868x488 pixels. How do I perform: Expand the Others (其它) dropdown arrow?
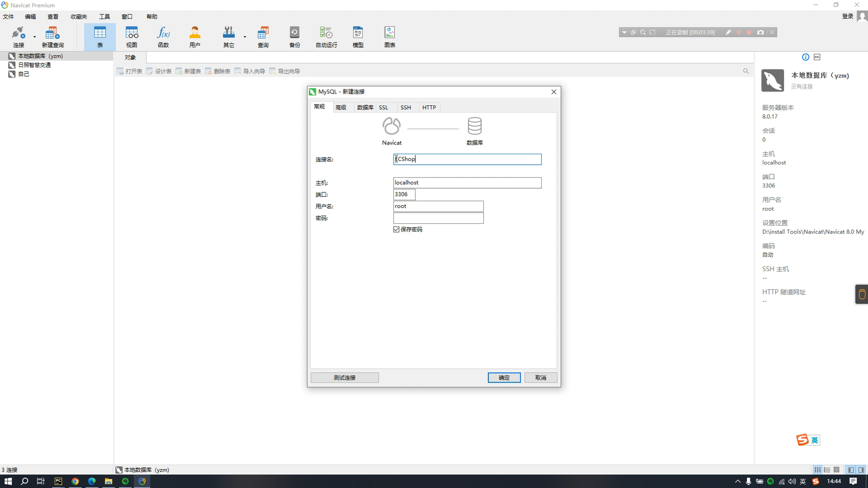(245, 37)
